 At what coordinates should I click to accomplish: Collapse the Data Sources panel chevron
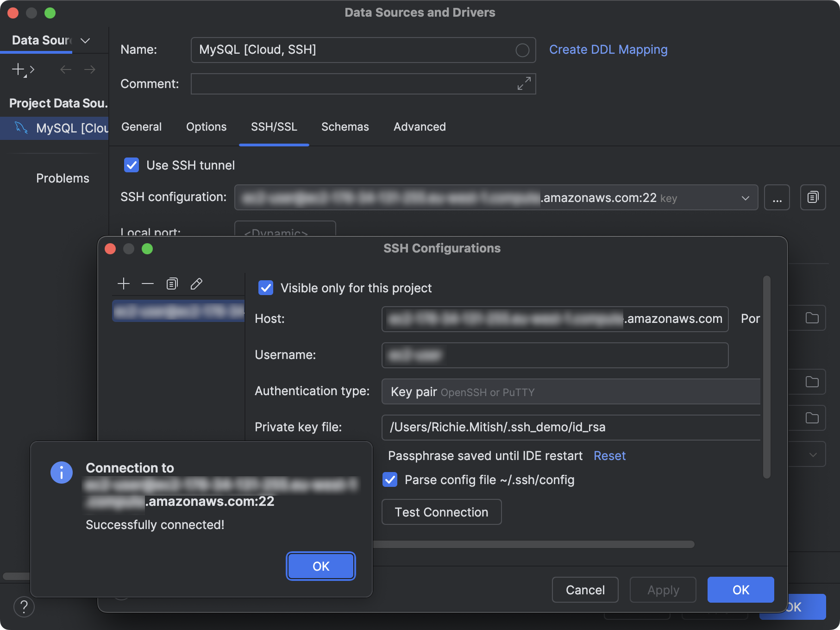pyautogui.click(x=85, y=41)
